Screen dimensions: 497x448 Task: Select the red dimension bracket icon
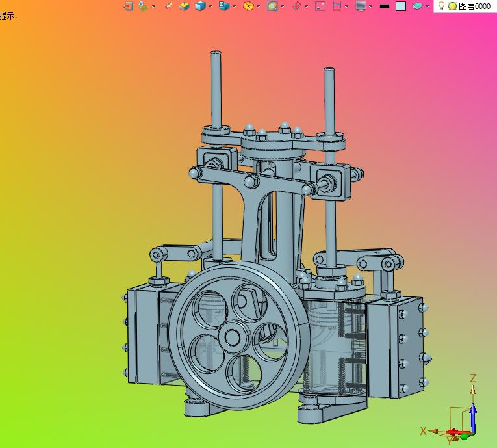[x=337, y=6]
